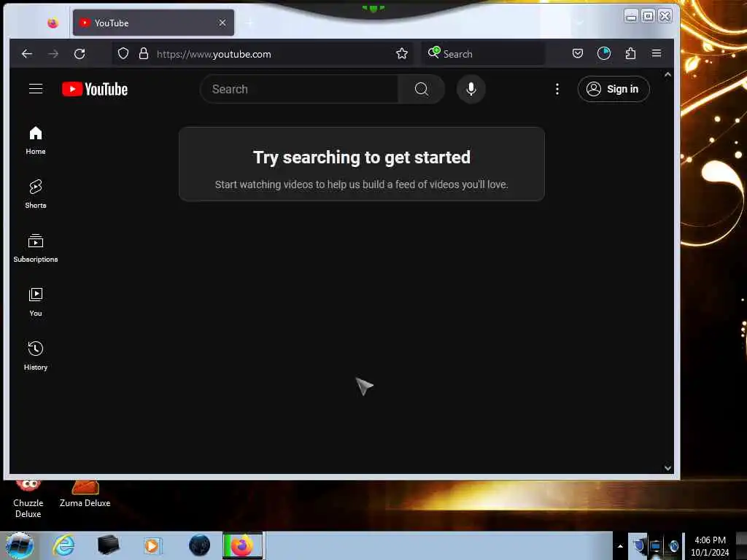The image size is (747, 560).
Task: Open the Firefox extensions puzzle icon
Action: pyautogui.click(x=630, y=53)
